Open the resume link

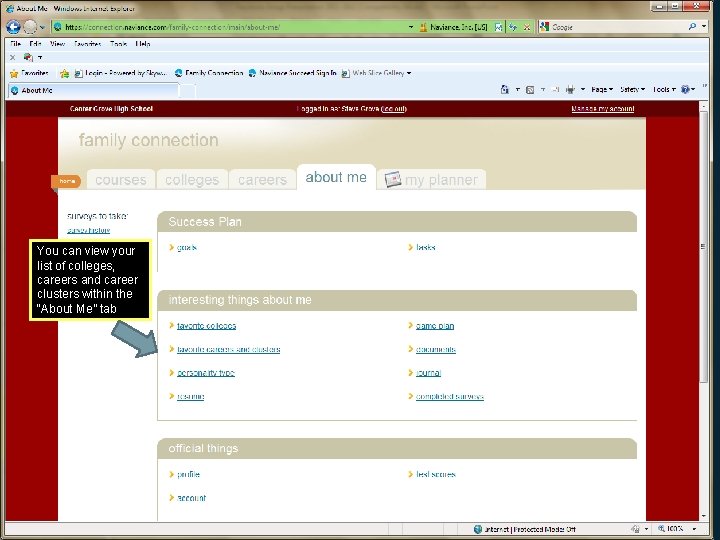click(x=191, y=396)
